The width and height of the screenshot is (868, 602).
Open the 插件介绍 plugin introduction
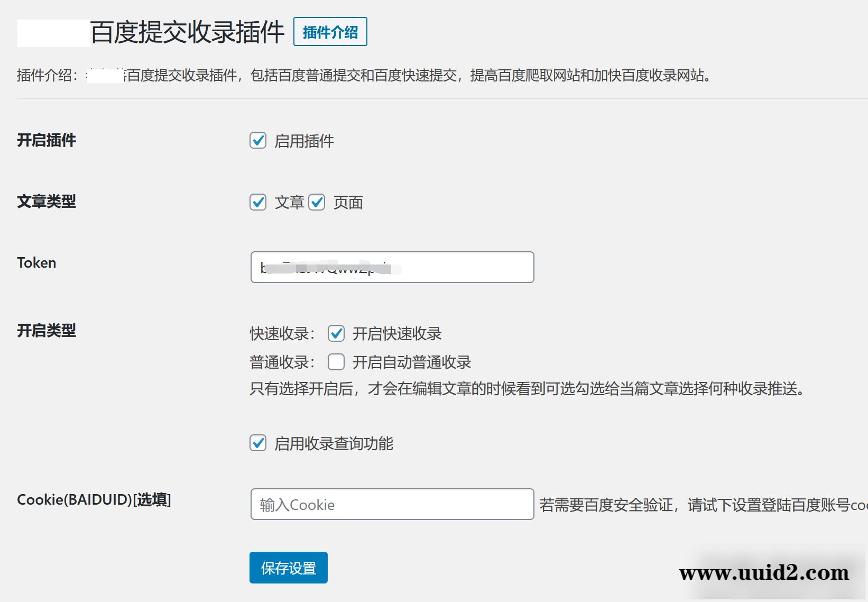[330, 31]
